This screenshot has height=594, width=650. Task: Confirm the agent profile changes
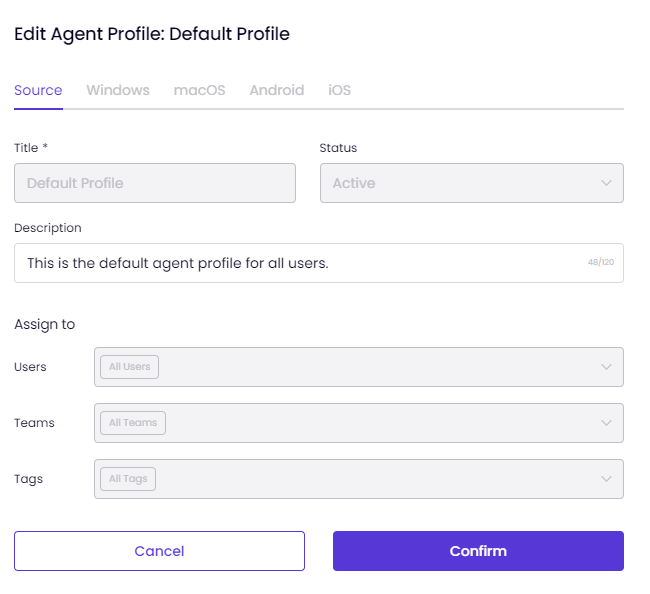(478, 551)
